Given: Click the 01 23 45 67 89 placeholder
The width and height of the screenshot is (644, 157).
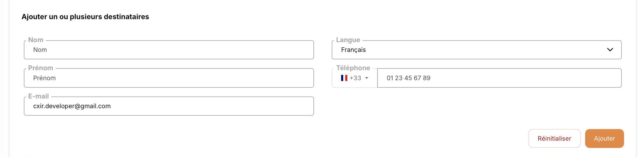Looking at the screenshot, I should coord(408,78).
